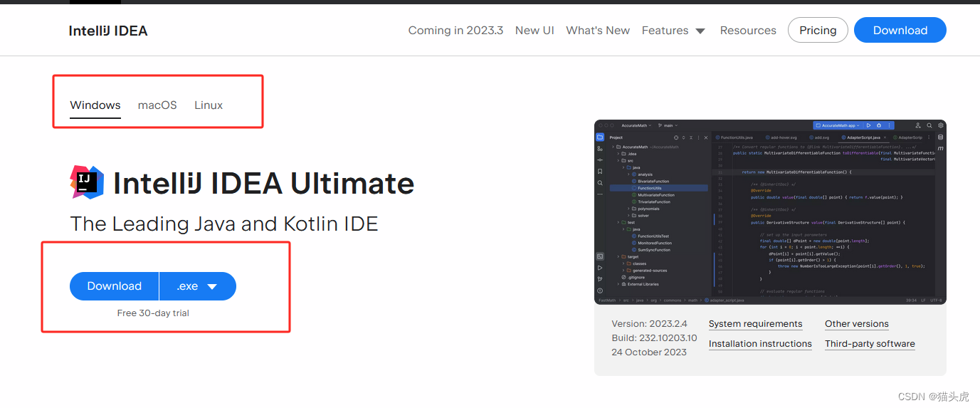Click the Project tool window icon in preview
The image size is (980, 408).
click(x=600, y=137)
